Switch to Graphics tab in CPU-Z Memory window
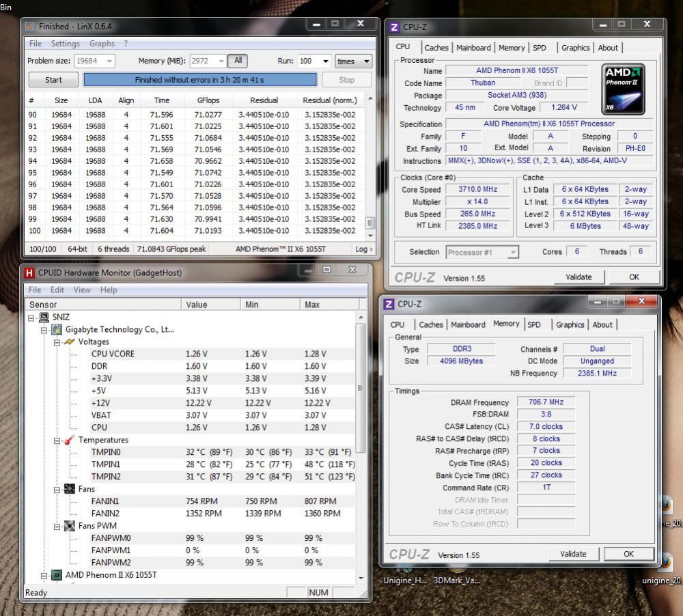Screen dimensions: 683x616 (x=570, y=325)
